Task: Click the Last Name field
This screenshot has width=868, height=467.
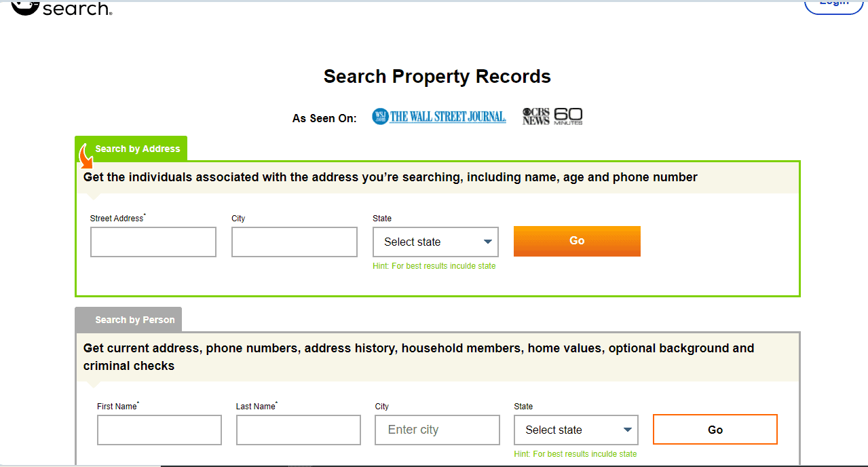Action: coord(298,430)
